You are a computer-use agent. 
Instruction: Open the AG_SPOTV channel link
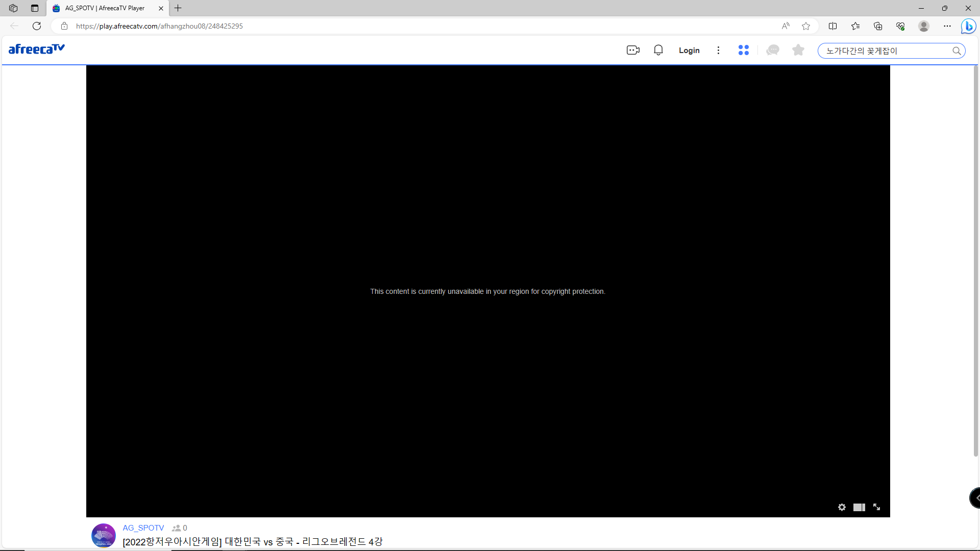[x=143, y=528]
